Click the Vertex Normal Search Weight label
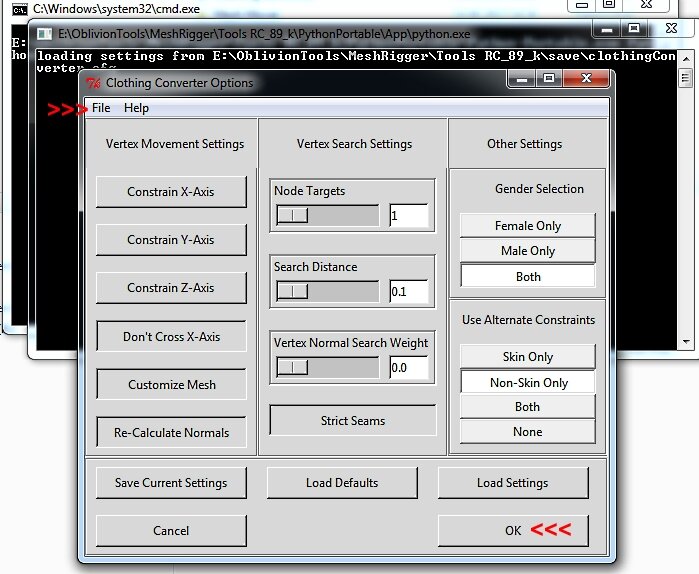Screen dimensions: 699x574 coord(351,343)
